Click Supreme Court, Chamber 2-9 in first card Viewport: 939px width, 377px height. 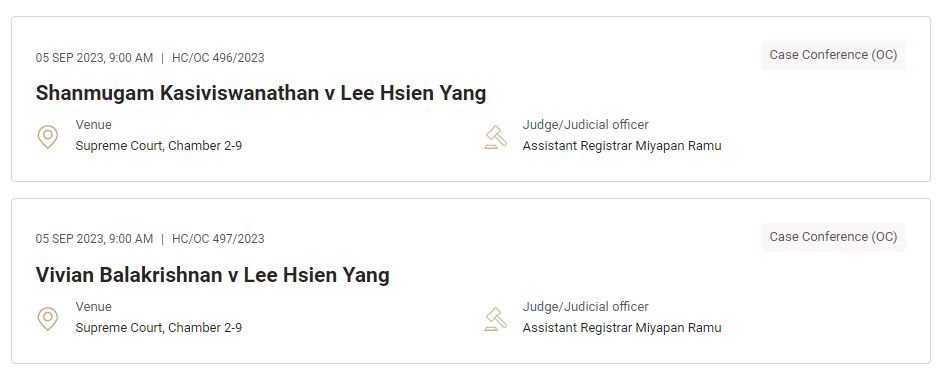[159, 146]
